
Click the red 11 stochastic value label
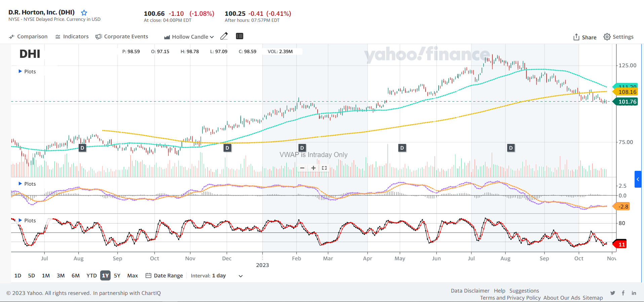click(x=620, y=244)
